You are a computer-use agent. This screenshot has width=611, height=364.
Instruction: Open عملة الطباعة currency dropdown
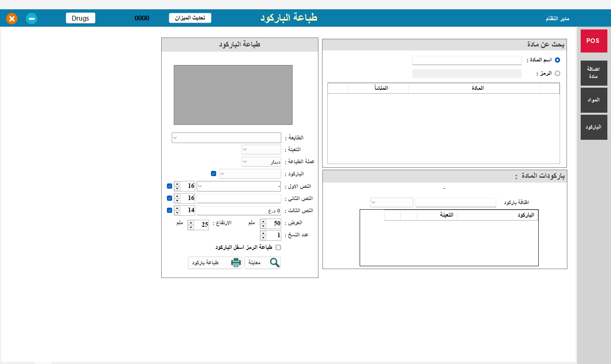click(x=261, y=162)
